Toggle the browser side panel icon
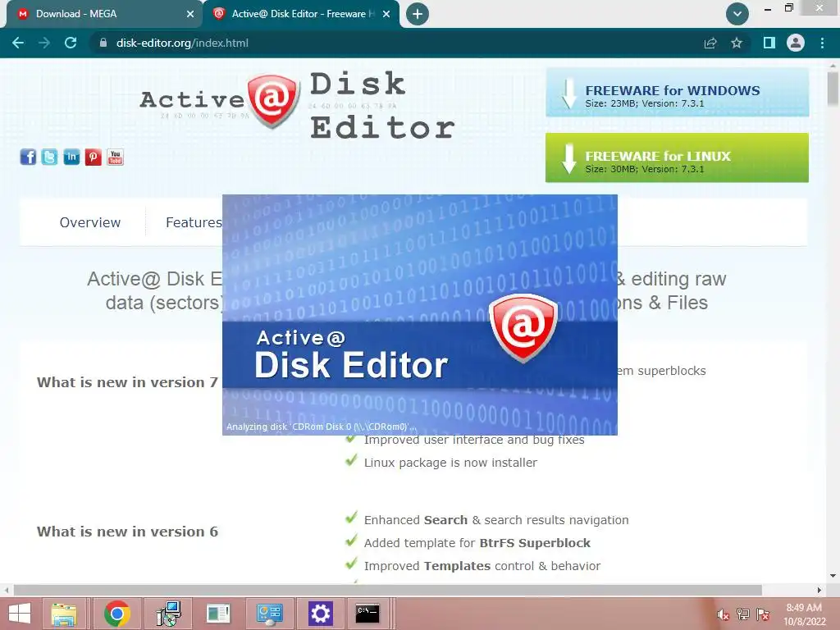 pos(769,43)
